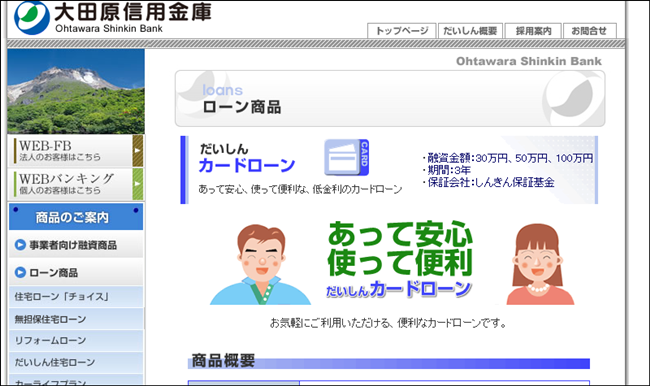Click the 商品のご案内 sidebar header

[x=76, y=216]
